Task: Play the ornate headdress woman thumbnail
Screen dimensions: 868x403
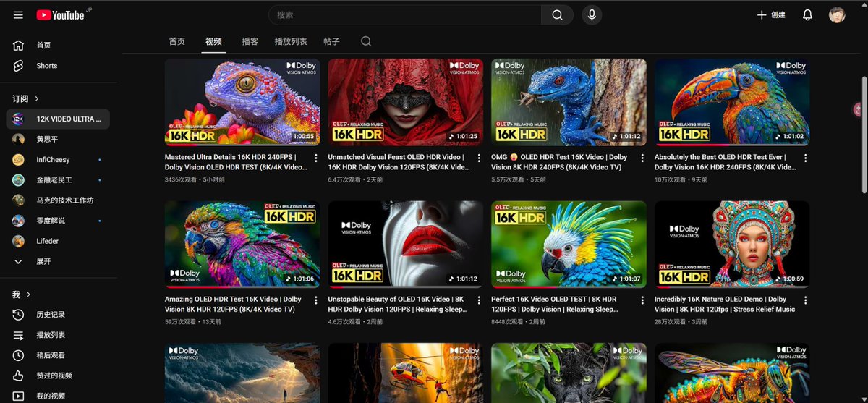Action: [732, 245]
